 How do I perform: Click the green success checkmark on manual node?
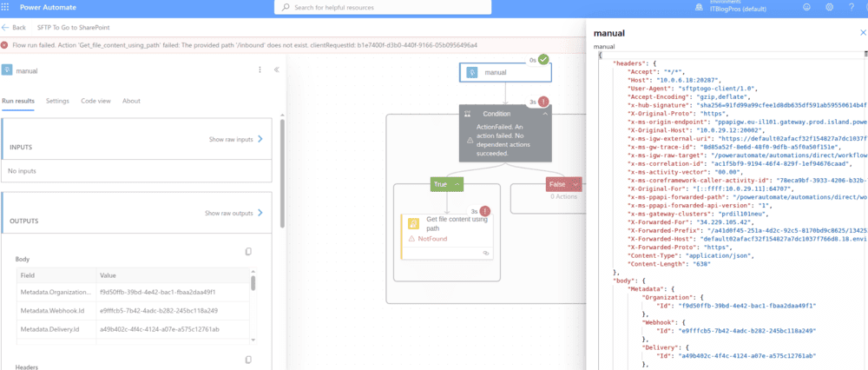543,59
